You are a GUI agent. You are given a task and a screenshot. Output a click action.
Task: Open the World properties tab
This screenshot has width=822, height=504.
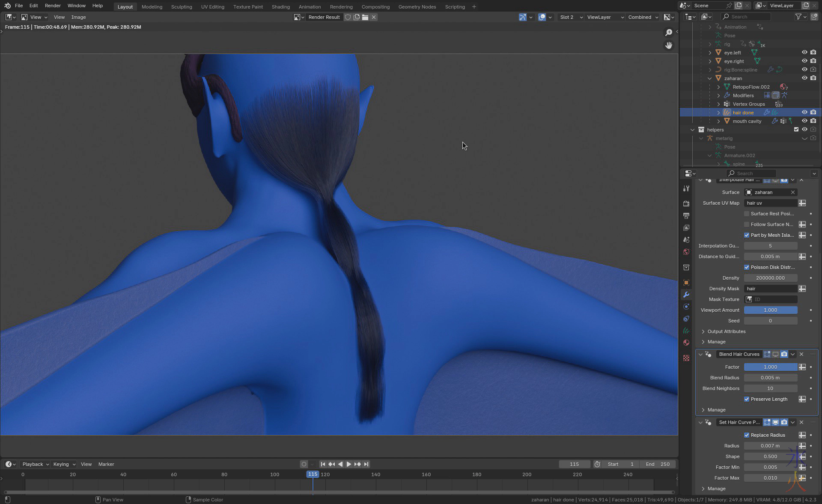(x=686, y=252)
